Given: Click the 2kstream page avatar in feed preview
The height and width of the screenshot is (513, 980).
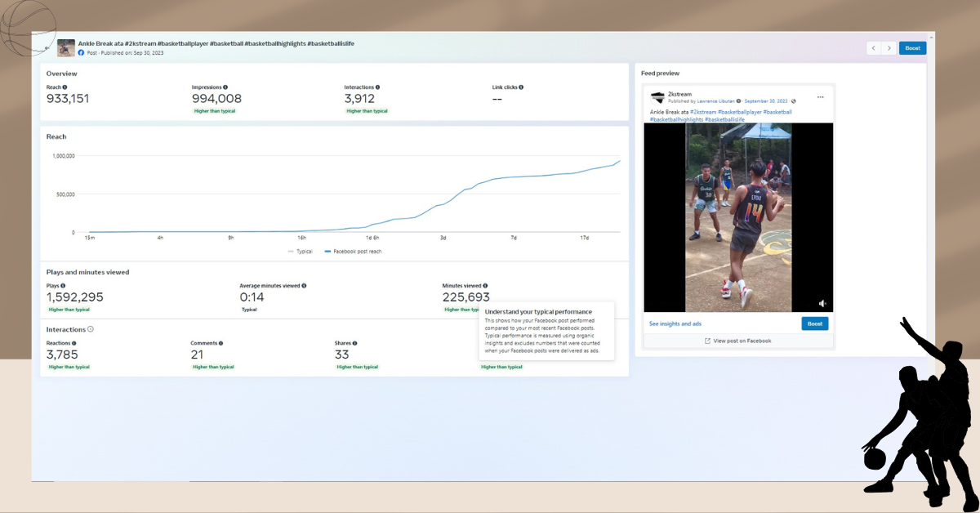Looking at the screenshot, I should click(x=657, y=97).
